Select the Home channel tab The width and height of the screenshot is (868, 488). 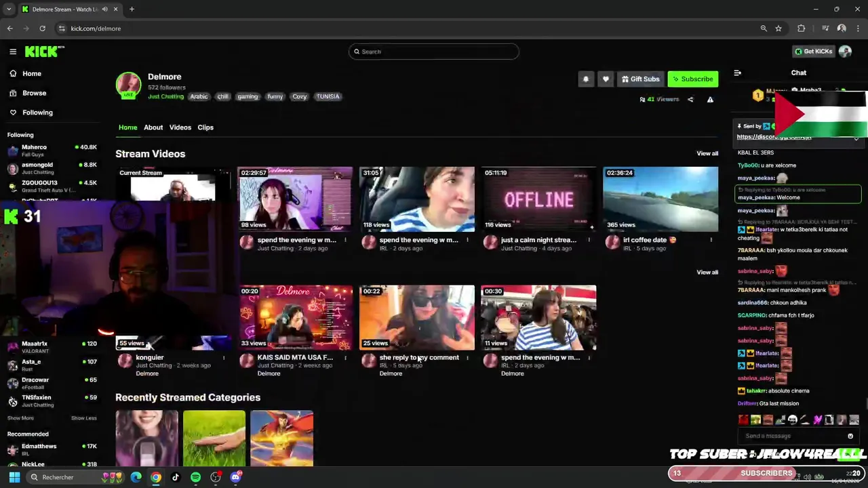click(x=127, y=127)
